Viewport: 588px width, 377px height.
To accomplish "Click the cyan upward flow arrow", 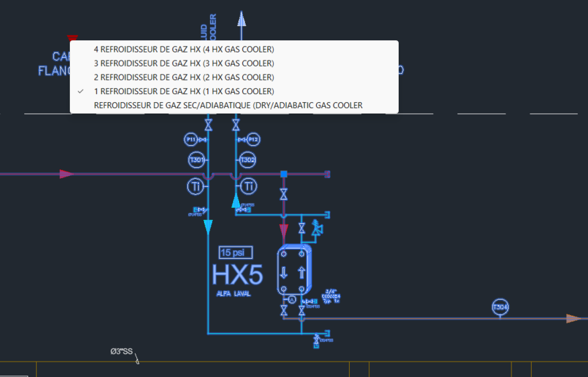I will pos(236,200).
